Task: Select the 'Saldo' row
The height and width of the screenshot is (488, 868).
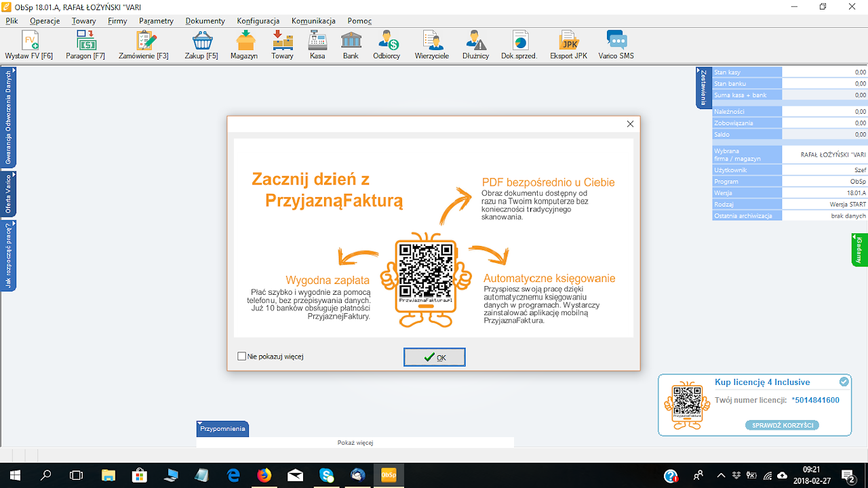Action: tap(790, 134)
